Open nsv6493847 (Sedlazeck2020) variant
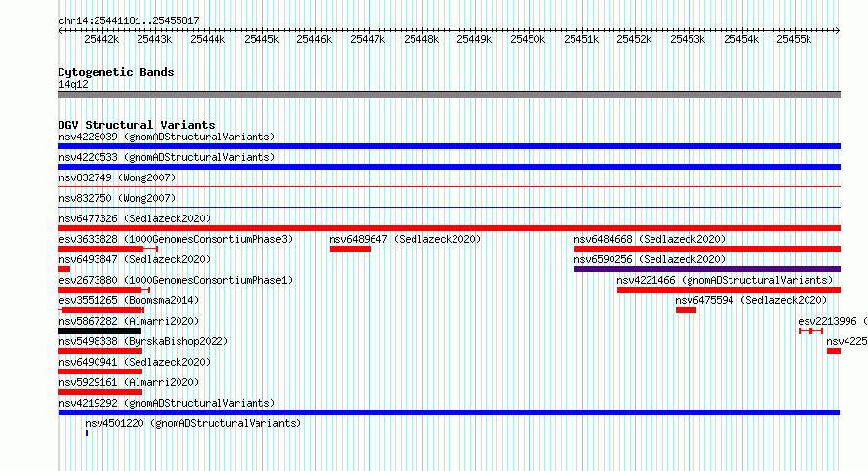The width and height of the screenshot is (868, 471). point(135,259)
